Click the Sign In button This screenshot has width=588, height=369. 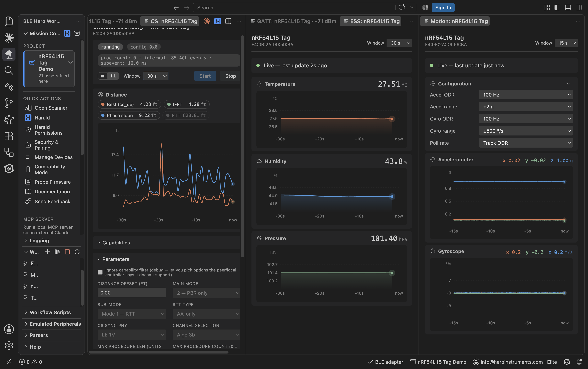(443, 7)
